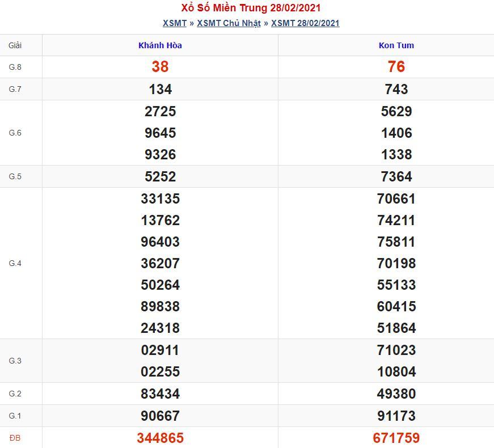
Task: Select Kon Tum G.8 number 76
Action: click(x=396, y=67)
